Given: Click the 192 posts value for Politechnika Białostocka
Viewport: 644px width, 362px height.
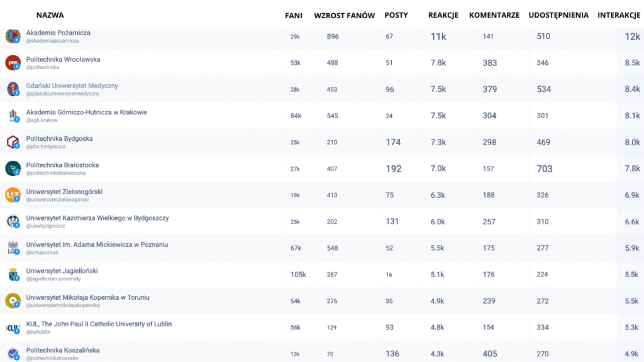Looking at the screenshot, I should click(394, 168).
